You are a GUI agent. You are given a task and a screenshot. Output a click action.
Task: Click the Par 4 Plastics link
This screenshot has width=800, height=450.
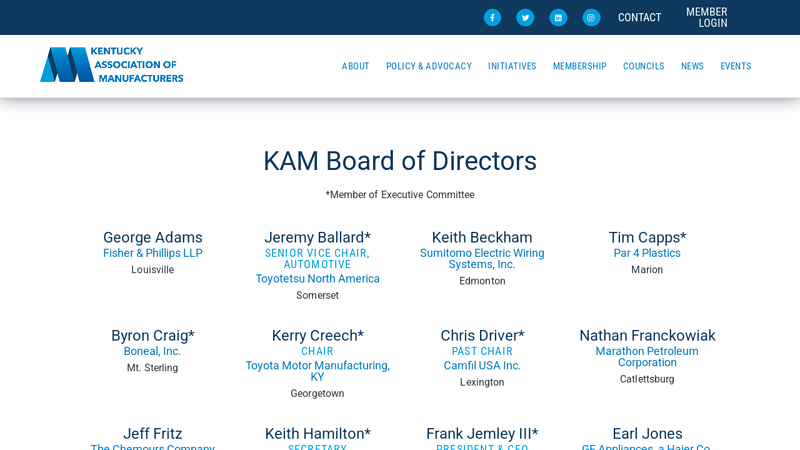(x=647, y=253)
